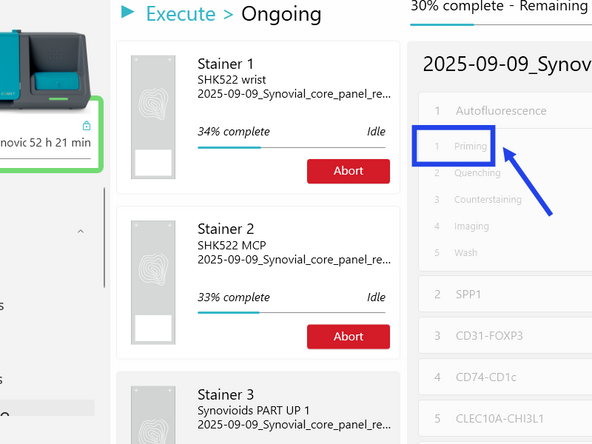Click the SHK522 wrist sample name
The height and width of the screenshot is (444, 592).
coord(232,80)
